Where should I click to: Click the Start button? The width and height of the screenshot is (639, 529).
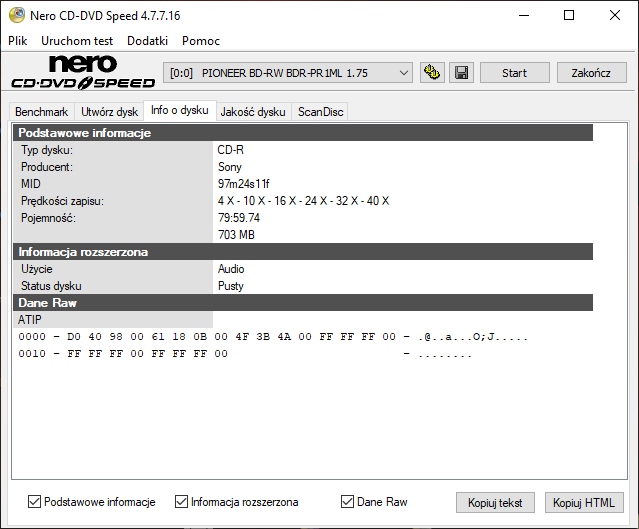(515, 73)
